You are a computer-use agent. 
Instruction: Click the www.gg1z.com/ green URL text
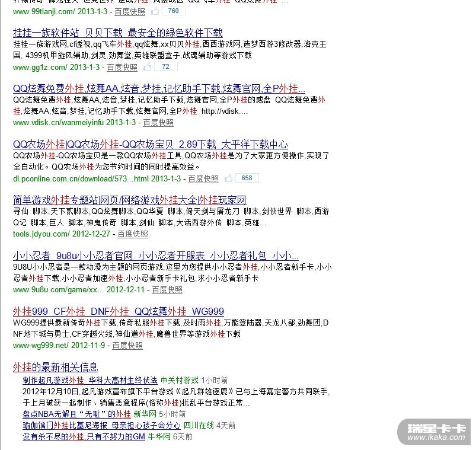pyautogui.click(x=40, y=67)
